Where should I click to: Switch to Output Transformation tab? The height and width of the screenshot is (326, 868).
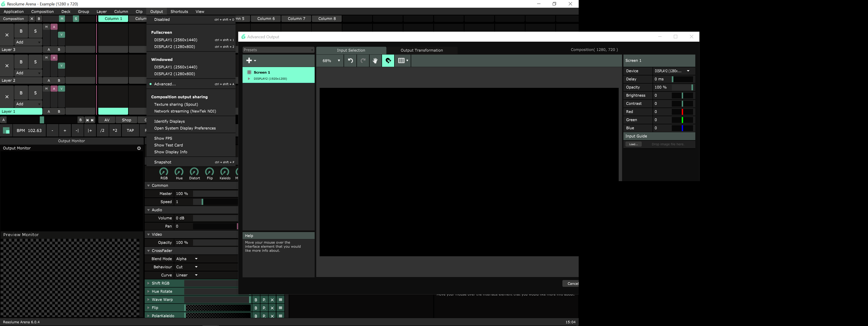[x=422, y=50]
